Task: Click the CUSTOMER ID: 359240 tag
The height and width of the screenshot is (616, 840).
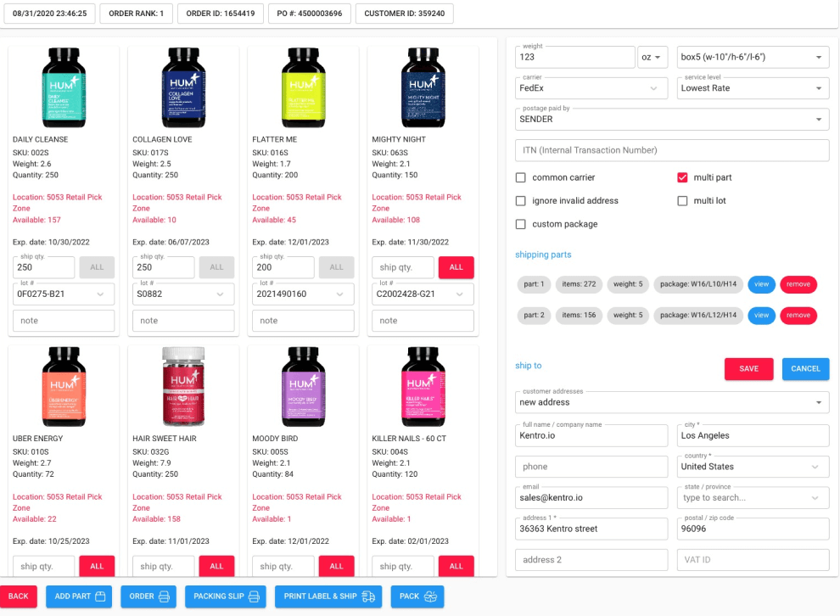Action: (404, 14)
